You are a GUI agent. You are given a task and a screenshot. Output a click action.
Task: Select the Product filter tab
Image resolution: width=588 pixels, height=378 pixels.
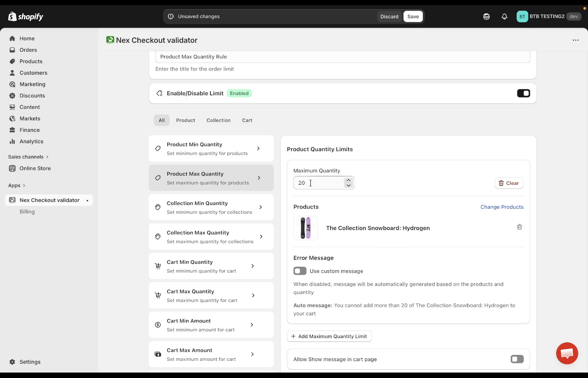[x=186, y=120]
